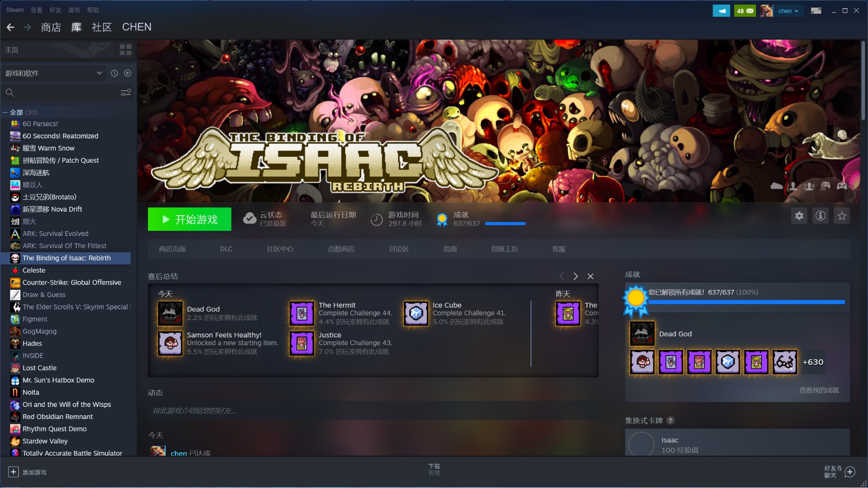Viewport: 868px width, 488px height.
Task: Click the 637/637 achievement progress bar
Action: pyautogui.click(x=505, y=224)
